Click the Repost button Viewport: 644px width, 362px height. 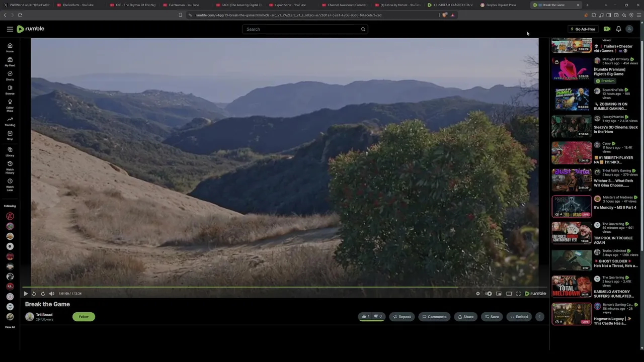pyautogui.click(x=402, y=317)
